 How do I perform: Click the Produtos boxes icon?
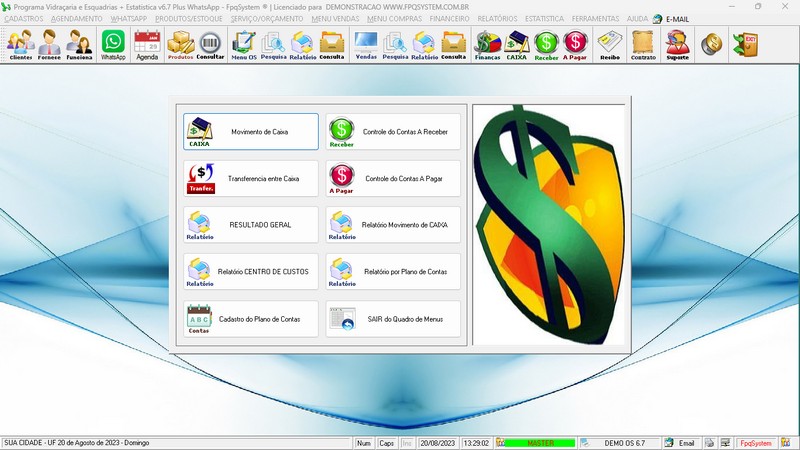point(181,45)
